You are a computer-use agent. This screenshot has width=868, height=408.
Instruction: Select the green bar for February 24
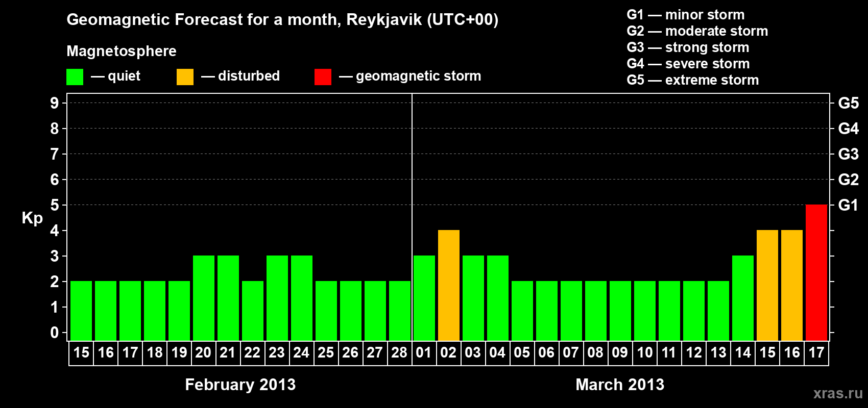(x=301, y=298)
